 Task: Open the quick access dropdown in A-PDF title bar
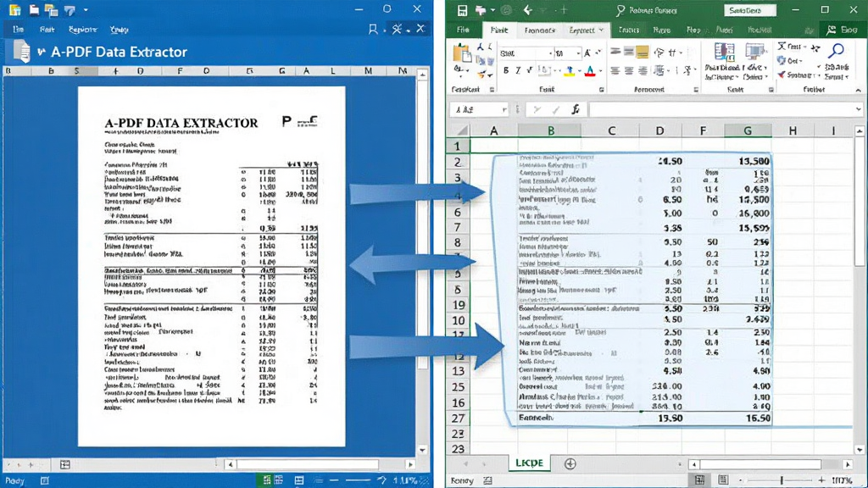coord(86,9)
